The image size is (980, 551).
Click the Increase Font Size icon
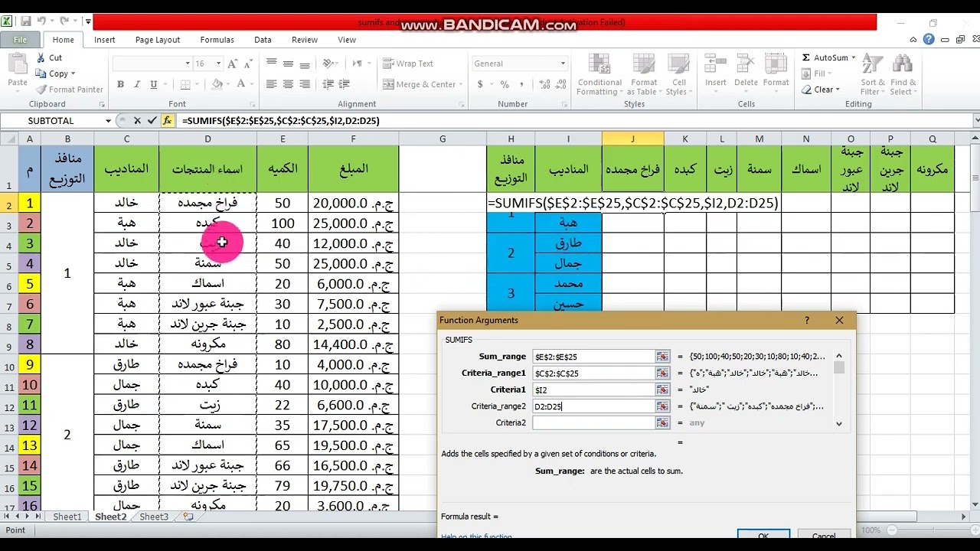231,64
